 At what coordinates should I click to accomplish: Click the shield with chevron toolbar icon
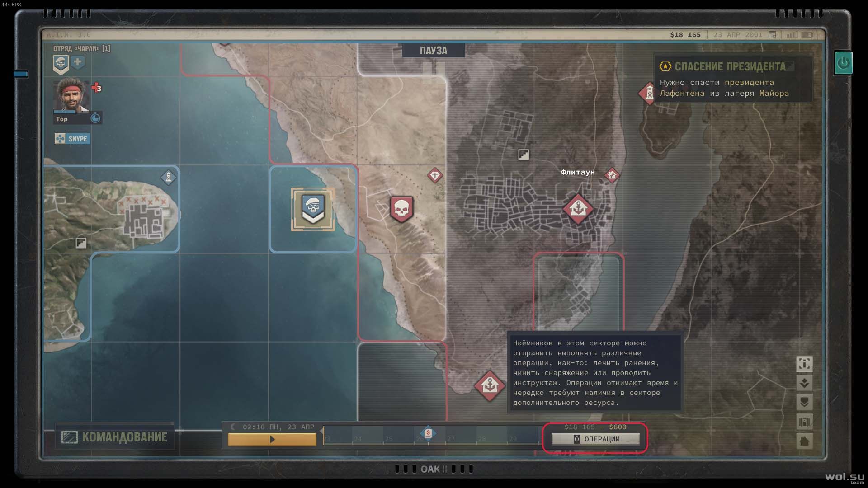click(x=804, y=402)
